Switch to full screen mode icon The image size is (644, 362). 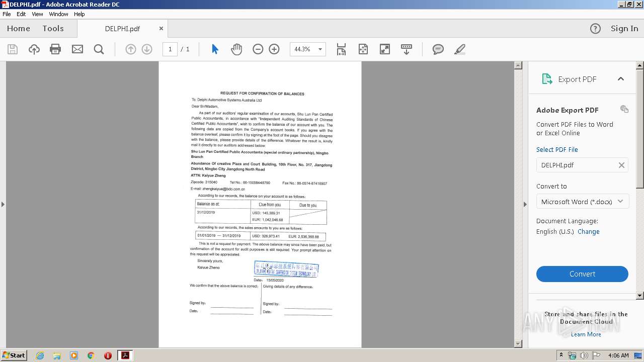(x=385, y=49)
